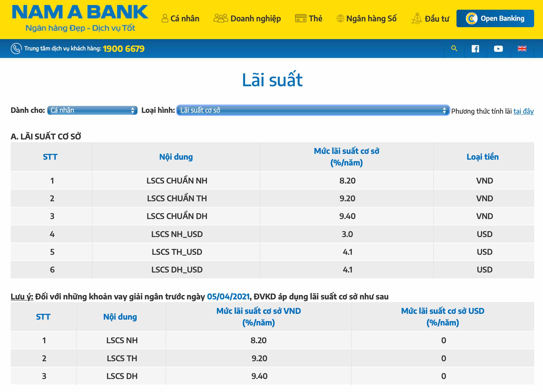Click the 3.0 rate value

(x=347, y=234)
